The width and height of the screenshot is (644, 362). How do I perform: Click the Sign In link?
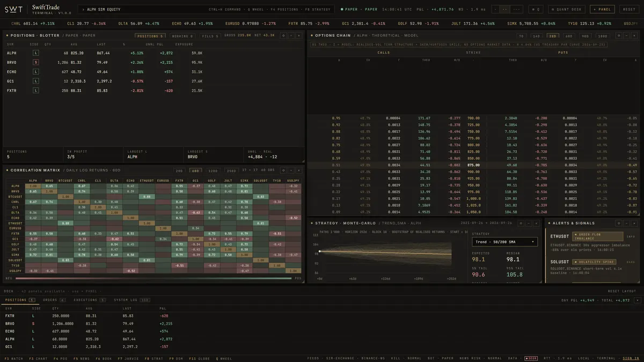pos(631,358)
